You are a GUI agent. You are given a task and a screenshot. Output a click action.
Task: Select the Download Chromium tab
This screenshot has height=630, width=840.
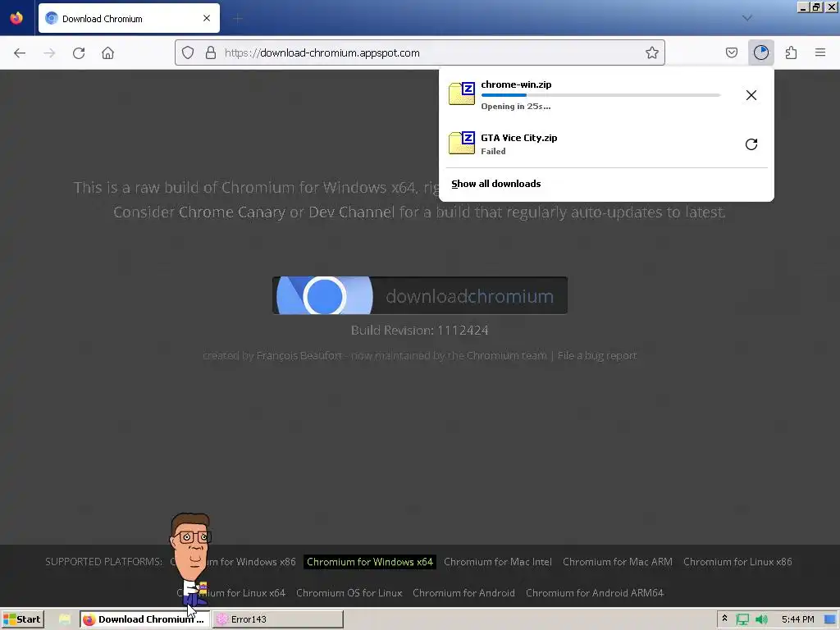pyautogui.click(x=129, y=18)
